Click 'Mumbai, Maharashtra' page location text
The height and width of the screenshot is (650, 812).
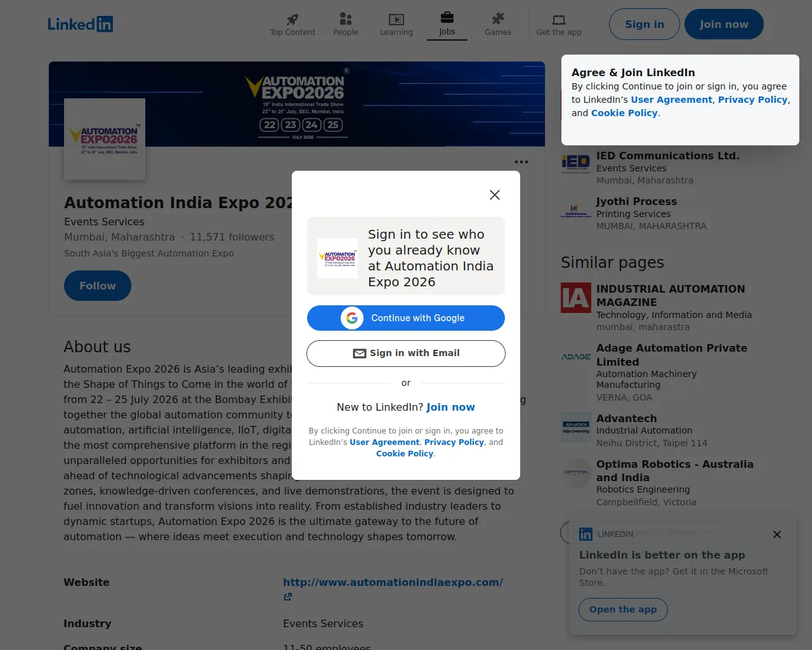coord(119,237)
